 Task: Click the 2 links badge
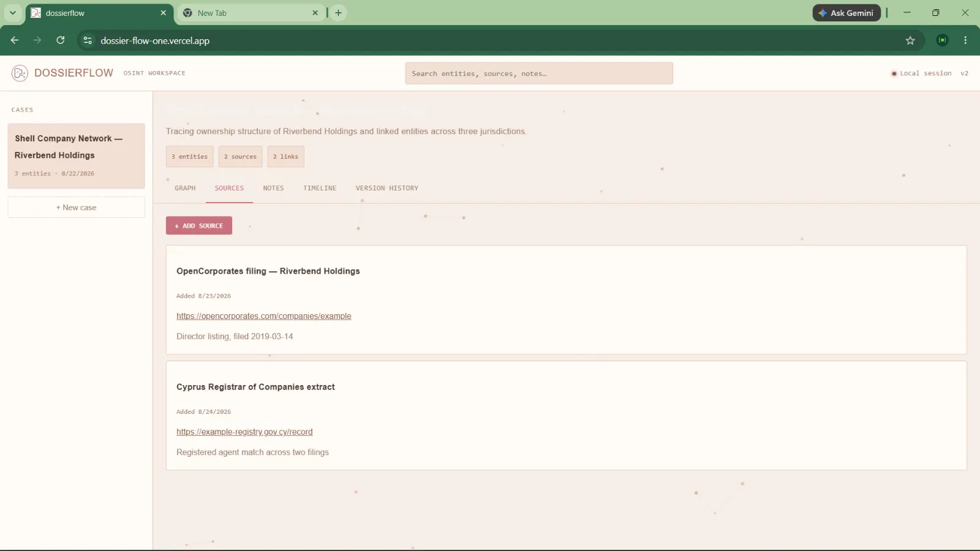[285, 157]
